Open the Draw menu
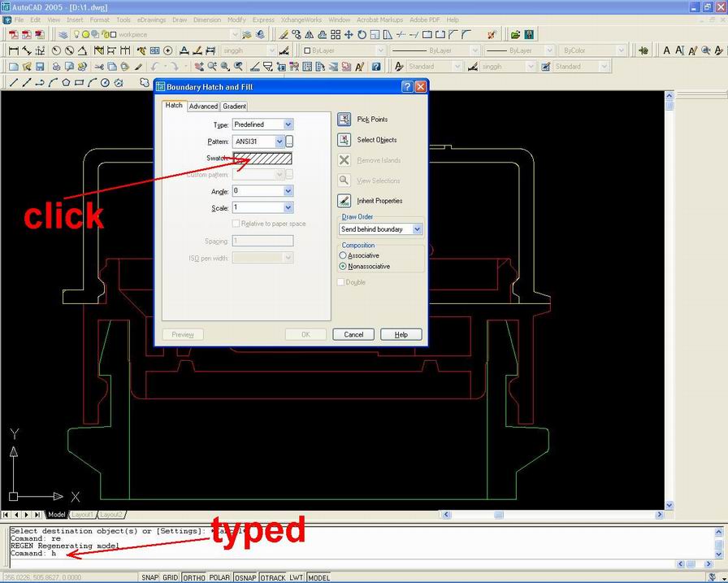 coord(180,20)
